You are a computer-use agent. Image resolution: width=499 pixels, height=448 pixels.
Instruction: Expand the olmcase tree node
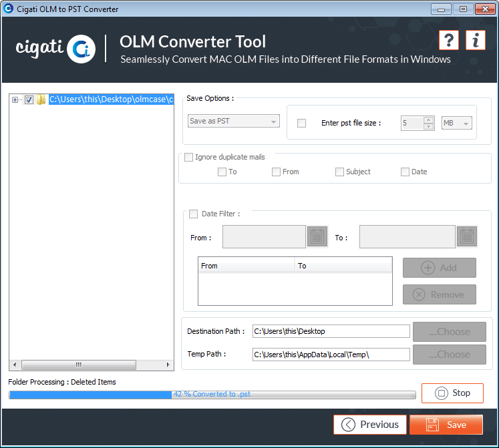(15, 100)
